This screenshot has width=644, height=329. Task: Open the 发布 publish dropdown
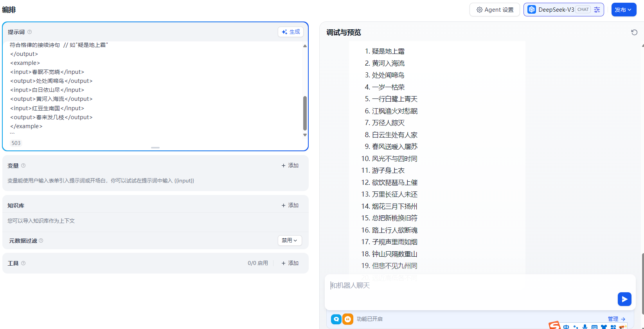pyautogui.click(x=624, y=10)
